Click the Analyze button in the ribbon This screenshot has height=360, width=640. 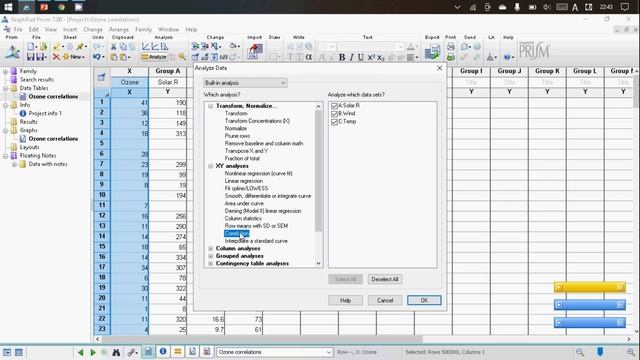(x=154, y=57)
